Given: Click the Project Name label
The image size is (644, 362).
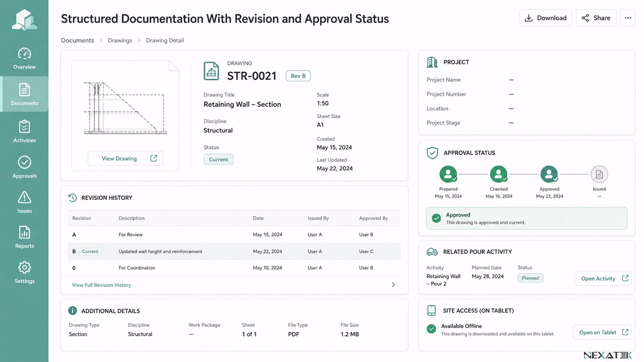Looking at the screenshot, I should point(443,80).
